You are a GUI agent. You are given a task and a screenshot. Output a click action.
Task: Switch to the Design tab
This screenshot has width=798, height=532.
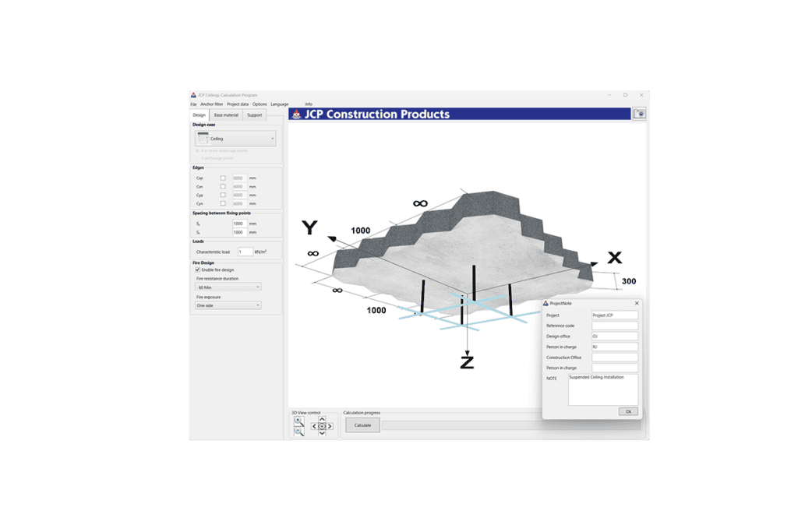point(199,115)
